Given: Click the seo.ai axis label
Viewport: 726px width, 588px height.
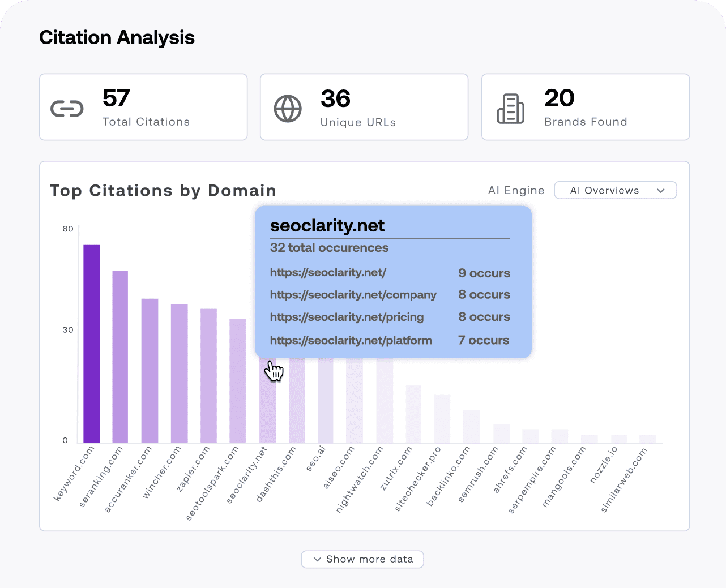Looking at the screenshot, I should coord(316,460).
